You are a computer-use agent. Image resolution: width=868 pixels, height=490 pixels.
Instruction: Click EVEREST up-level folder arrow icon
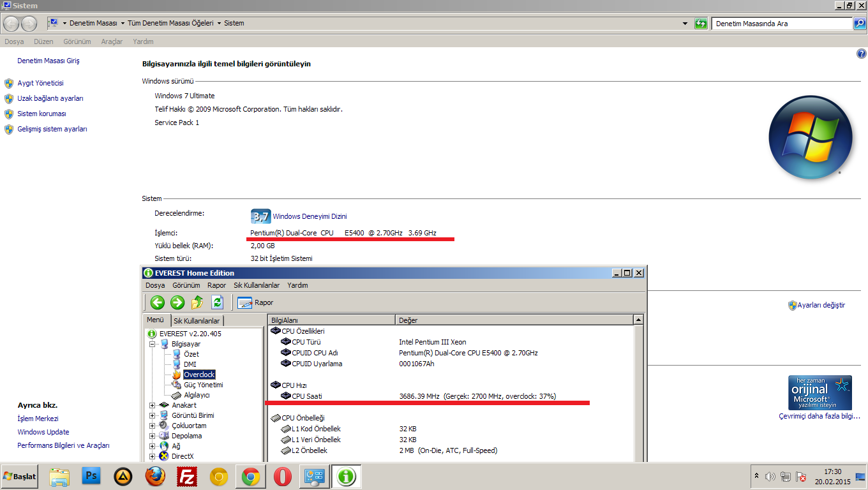click(x=197, y=302)
